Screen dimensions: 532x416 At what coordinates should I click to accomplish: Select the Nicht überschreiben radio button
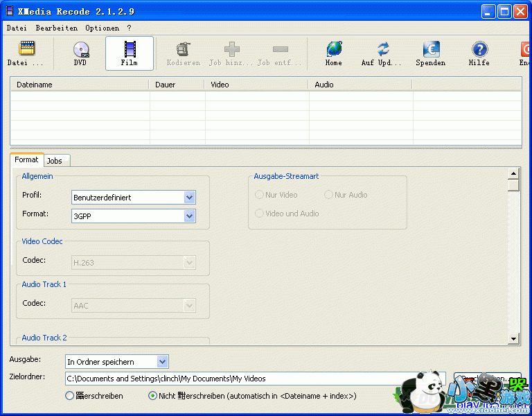click(x=153, y=396)
